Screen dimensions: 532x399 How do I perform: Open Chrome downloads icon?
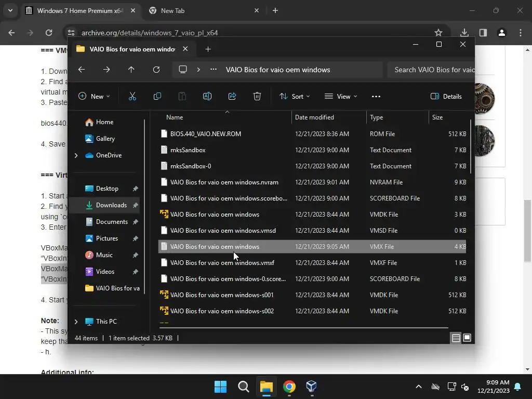pyautogui.click(x=464, y=33)
